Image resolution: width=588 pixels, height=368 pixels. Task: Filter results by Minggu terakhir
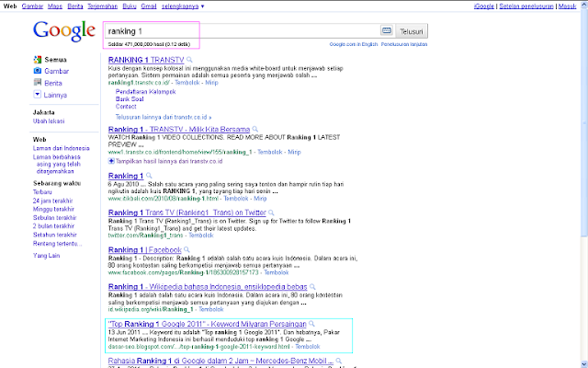(x=53, y=209)
